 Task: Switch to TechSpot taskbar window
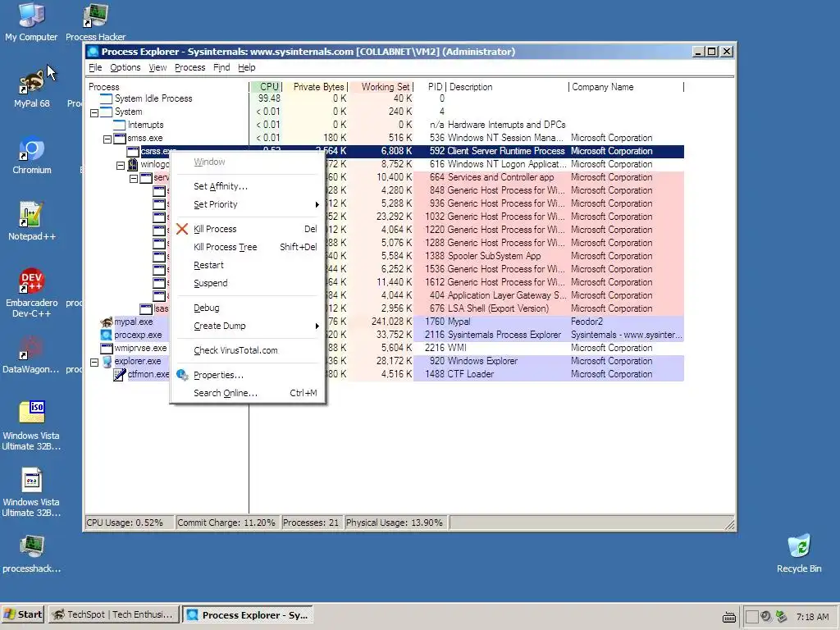113,614
